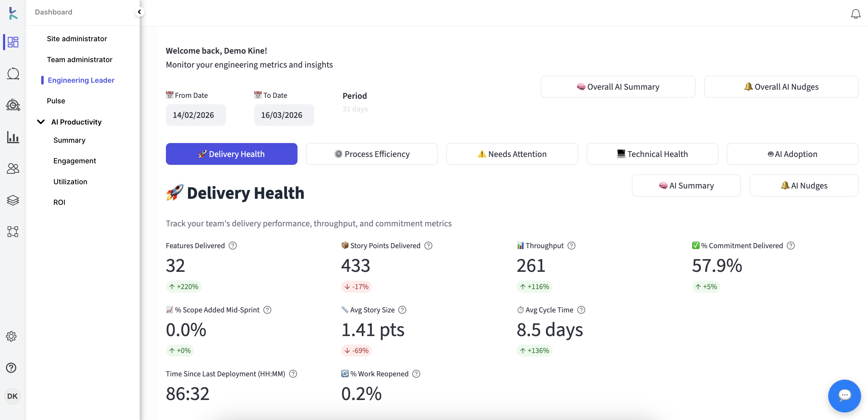Open the workflow nodes icon at sidebar bottom
868x420 pixels.
(x=12, y=232)
